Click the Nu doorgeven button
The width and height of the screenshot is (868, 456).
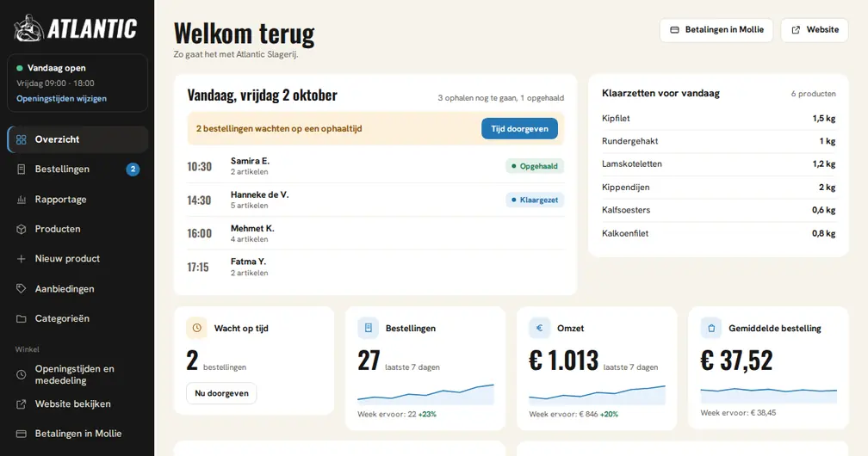221,393
